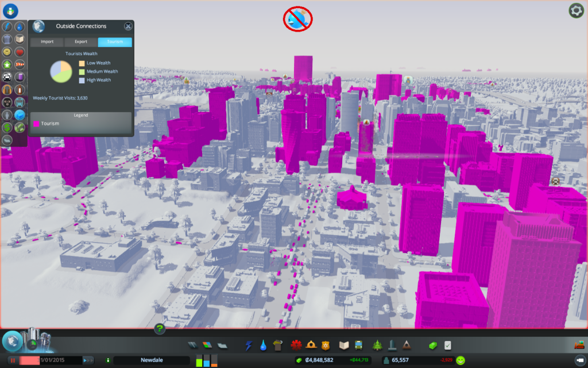Select the Districts tool in the build toolbar
588x368 pixels.
[x=222, y=345]
